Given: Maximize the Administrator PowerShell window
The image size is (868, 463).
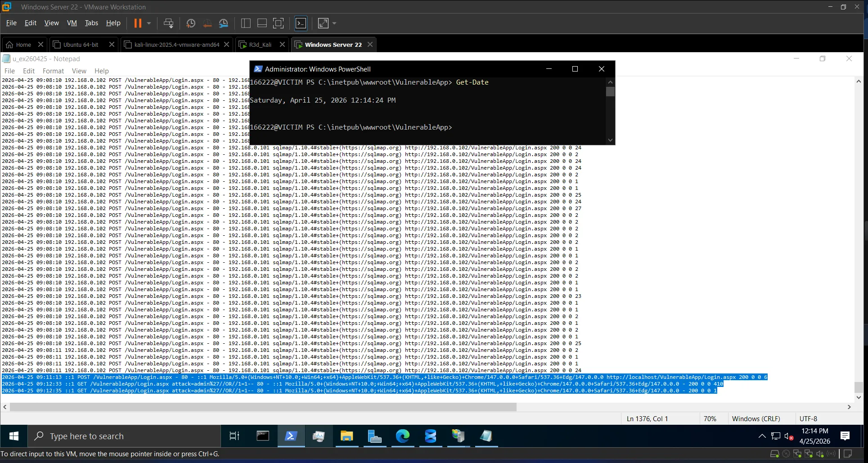Looking at the screenshot, I should point(575,69).
